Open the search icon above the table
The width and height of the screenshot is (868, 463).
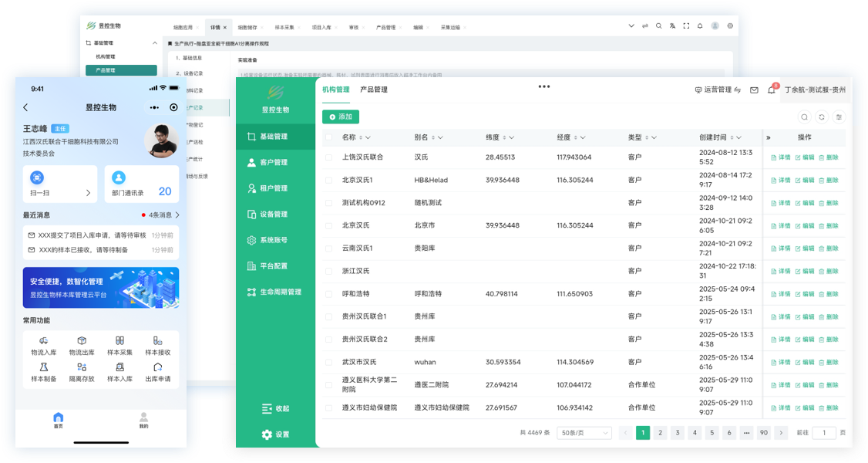[805, 117]
